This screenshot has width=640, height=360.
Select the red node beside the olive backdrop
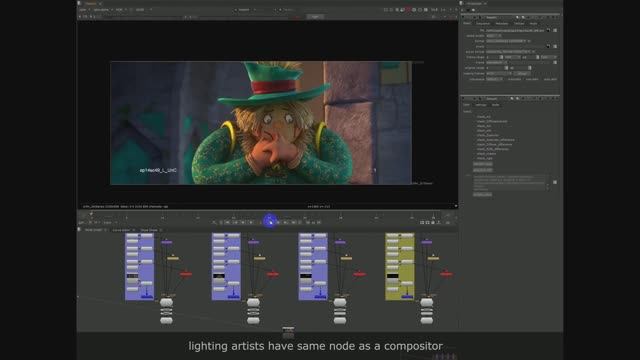point(446,274)
